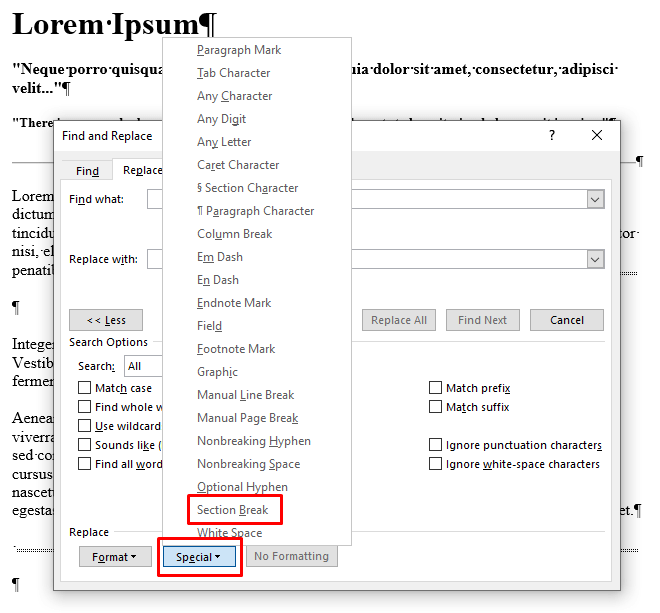Screen dimensions: 660x613
Task: Check the Match prefix option
Action: [x=435, y=388]
